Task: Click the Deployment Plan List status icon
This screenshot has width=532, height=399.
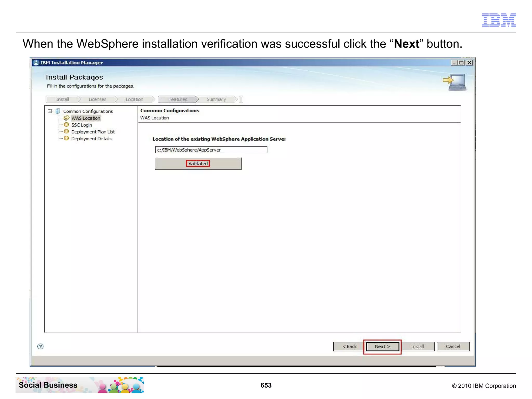Action: pyautogui.click(x=66, y=131)
